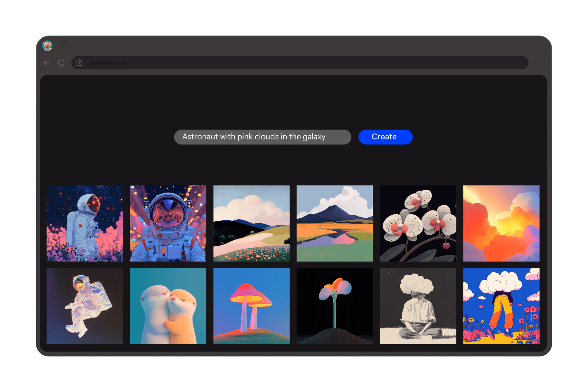Open the cloud-headed sitting person image
The width and height of the screenshot is (588, 392).
point(418,306)
